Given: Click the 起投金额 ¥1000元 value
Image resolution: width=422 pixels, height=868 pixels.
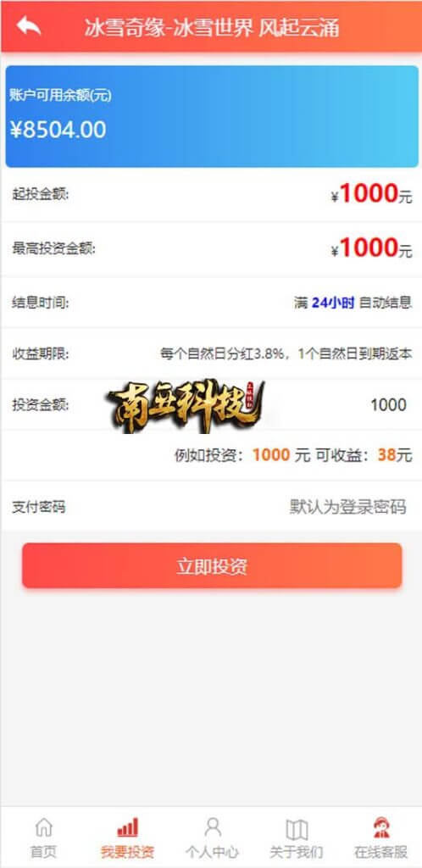Looking at the screenshot, I should pyautogui.click(x=372, y=194).
